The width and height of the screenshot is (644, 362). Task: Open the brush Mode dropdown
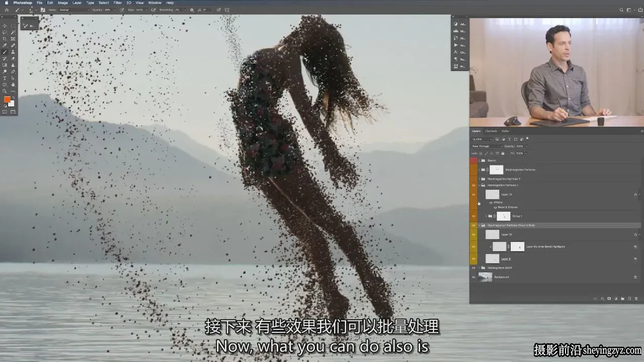pyautogui.click(x=74, y=10)
